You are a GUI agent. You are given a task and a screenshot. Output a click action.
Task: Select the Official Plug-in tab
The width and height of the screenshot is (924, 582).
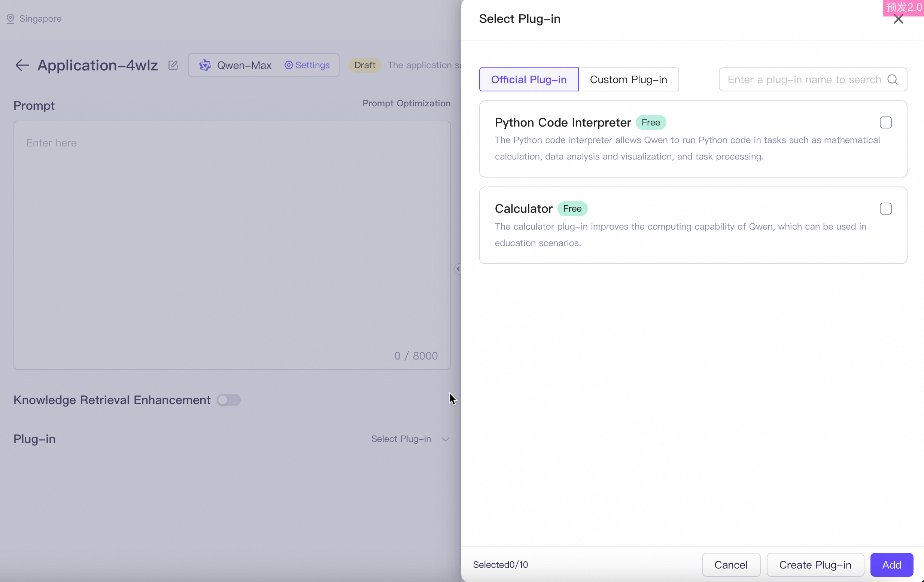(528, 79)
